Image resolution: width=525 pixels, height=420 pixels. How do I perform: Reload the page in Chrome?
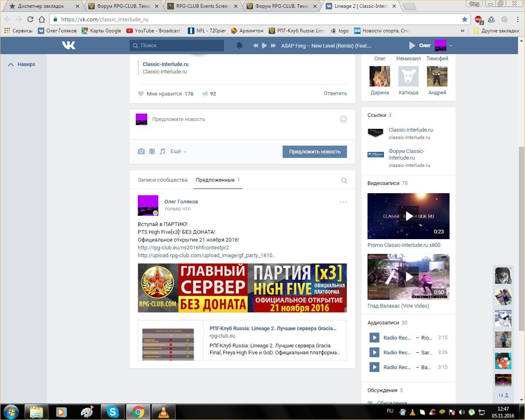pos(30,19)
